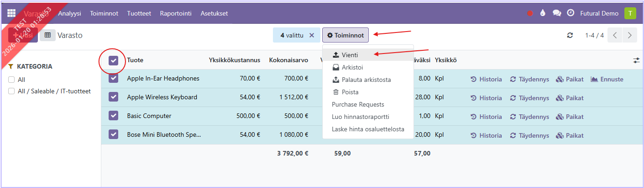Click the red recording dot icon
Screen dimensions: 644x188
(530, 14)
